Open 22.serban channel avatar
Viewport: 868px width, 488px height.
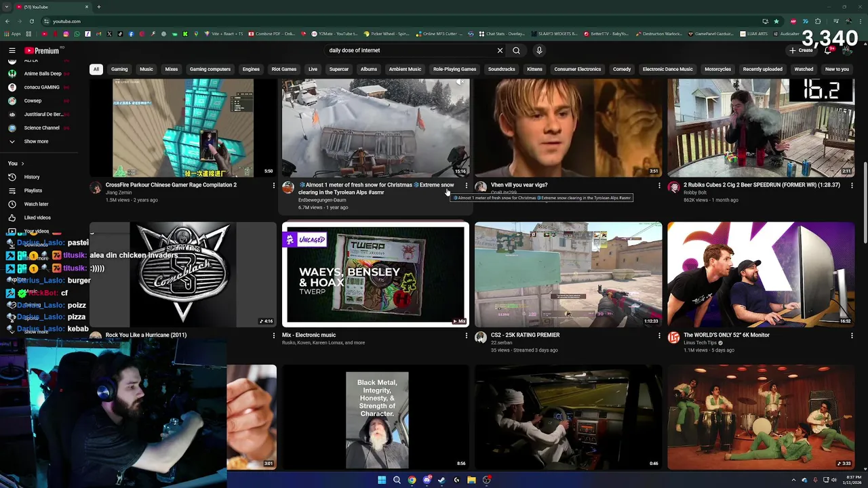click(481, 338)
